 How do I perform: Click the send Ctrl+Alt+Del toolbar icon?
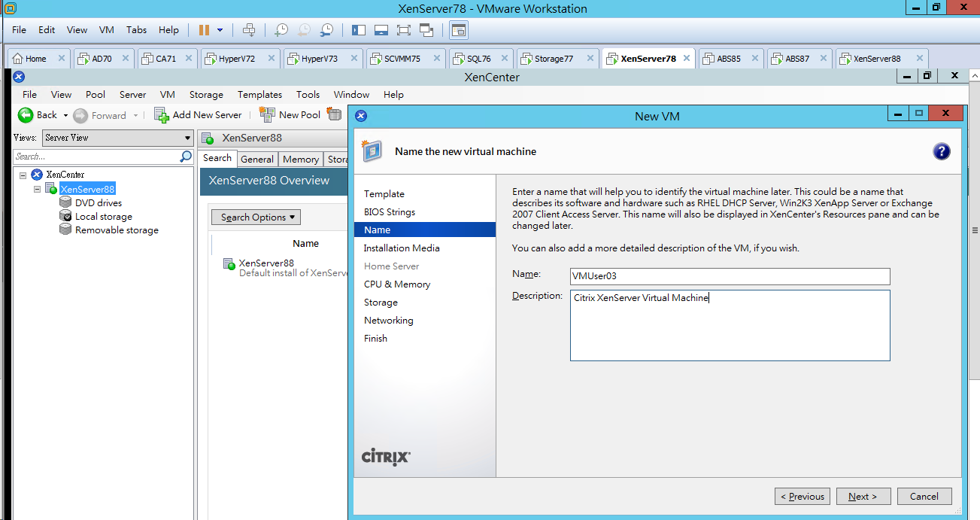[249, 30]
